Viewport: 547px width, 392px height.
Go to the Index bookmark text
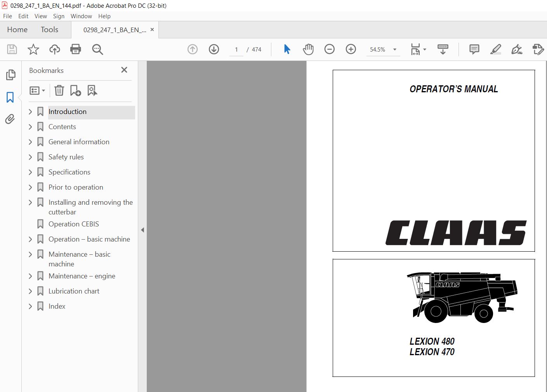click(x=57, y=306)
